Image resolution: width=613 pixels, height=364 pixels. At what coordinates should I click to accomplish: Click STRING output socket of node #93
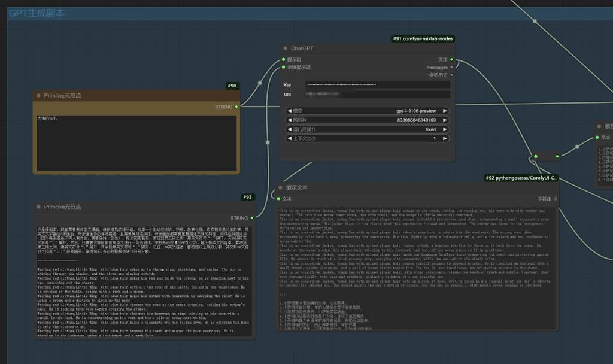(253, 218)
